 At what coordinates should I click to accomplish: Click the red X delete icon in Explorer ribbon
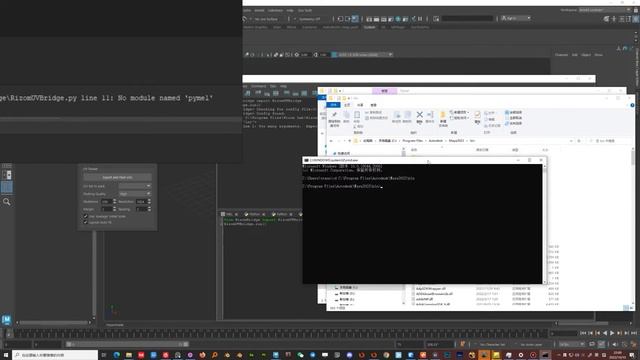[419, 115]
